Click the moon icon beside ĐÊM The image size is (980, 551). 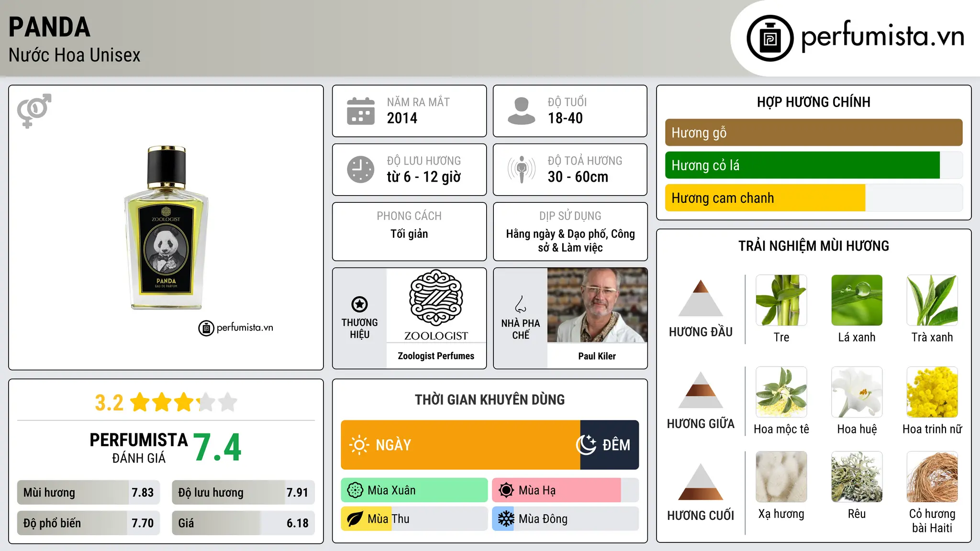click(586, 445)
